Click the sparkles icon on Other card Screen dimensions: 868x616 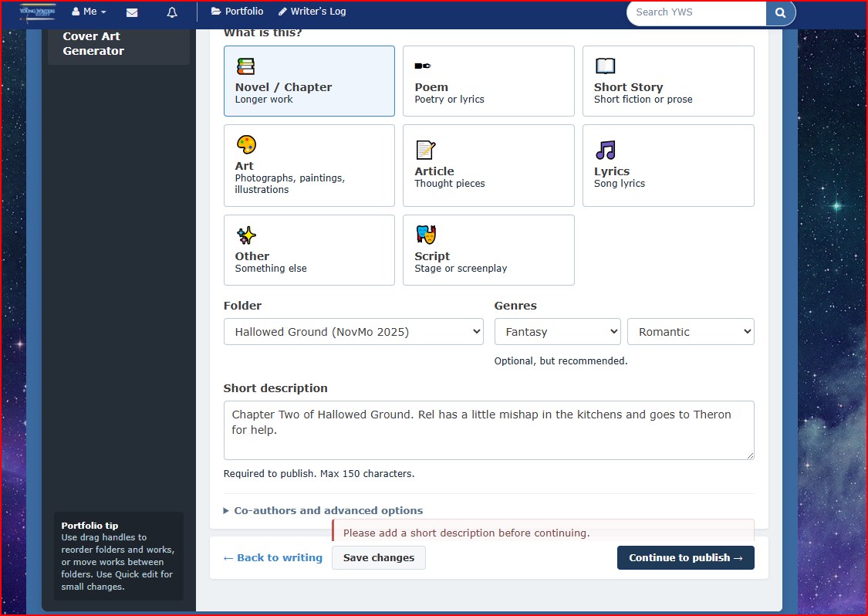coord(246,235)
